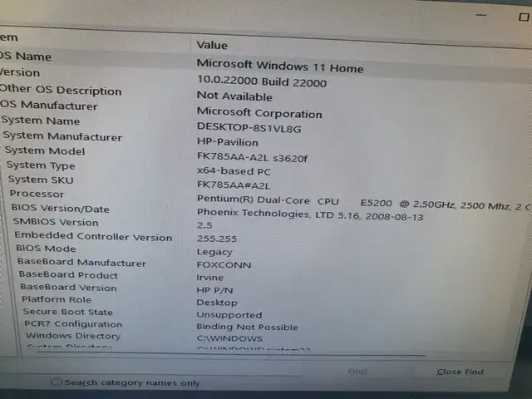Screen dimensions: 532x399
Task: Select the 255.255 value
Action: click(x=217, y=239)
